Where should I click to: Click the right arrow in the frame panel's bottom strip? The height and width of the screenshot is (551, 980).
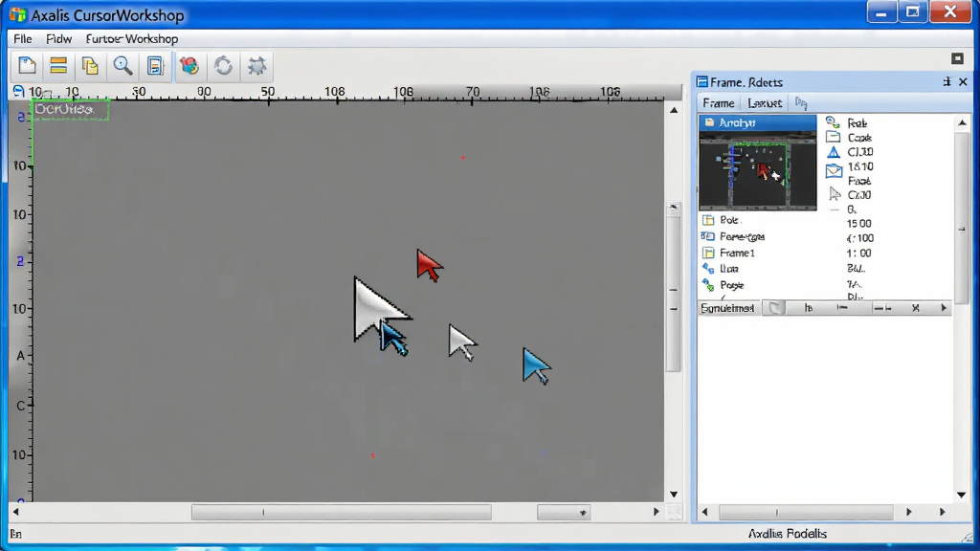tap(944, 308)
